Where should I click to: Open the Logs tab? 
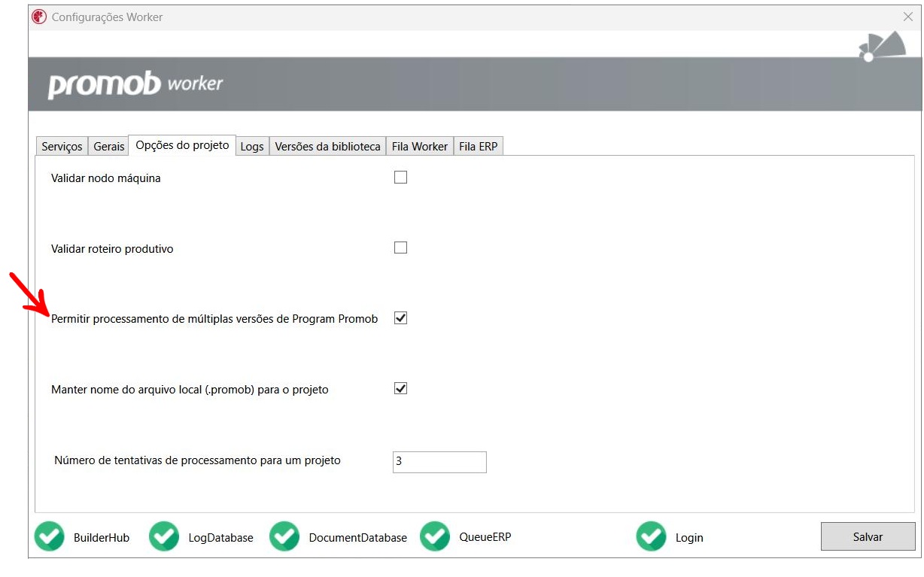(252, 147)
